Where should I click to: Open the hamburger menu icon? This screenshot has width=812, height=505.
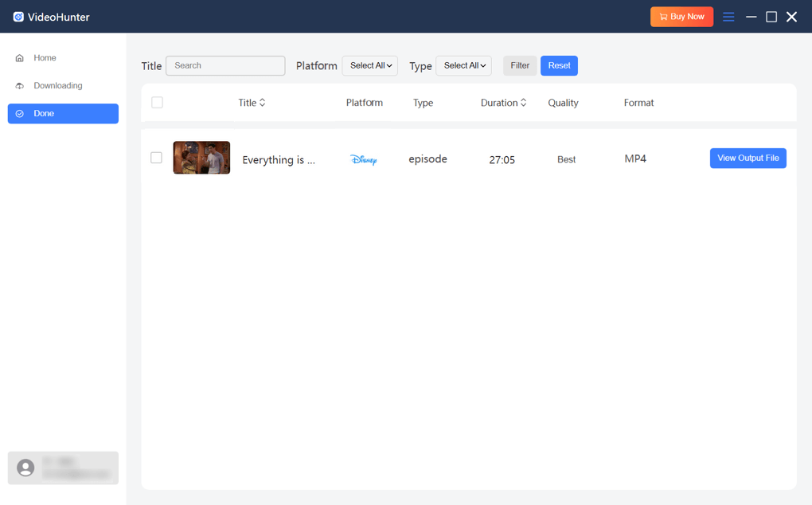click(x=728, y=17)
